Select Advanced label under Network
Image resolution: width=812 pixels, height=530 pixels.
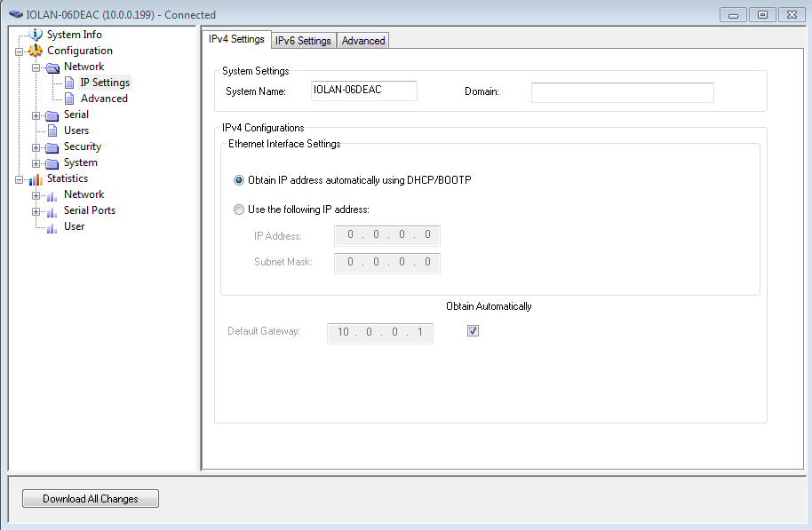coord(104,99)
